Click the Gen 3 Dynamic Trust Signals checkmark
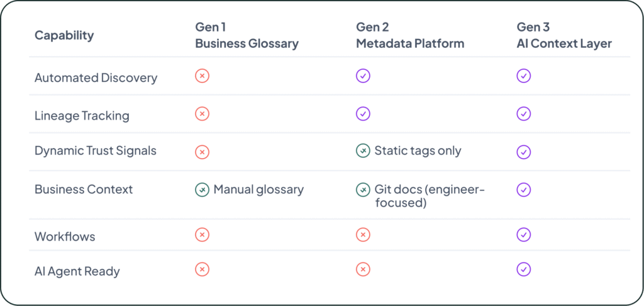Image resolution: width=644 pixels, height=306 pixels. coord(523,152)
